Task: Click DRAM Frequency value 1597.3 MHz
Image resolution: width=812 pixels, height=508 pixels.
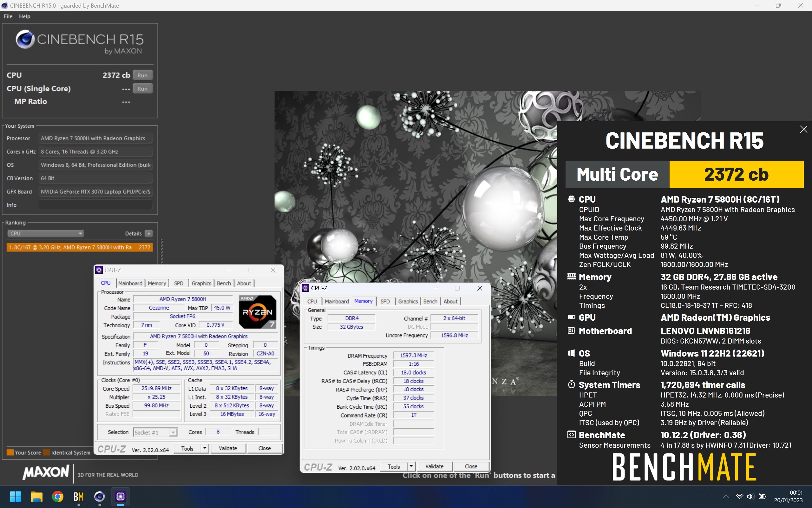Action: coord(413,356)
